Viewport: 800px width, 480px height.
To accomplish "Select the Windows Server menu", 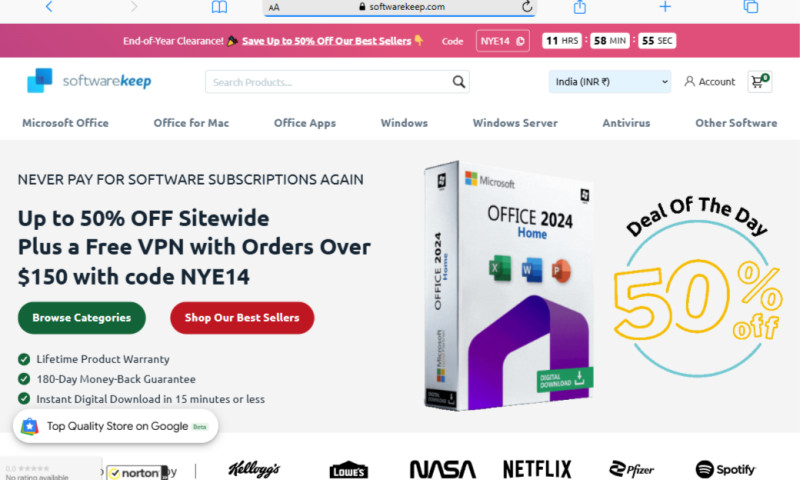I will tap(515, 123).
